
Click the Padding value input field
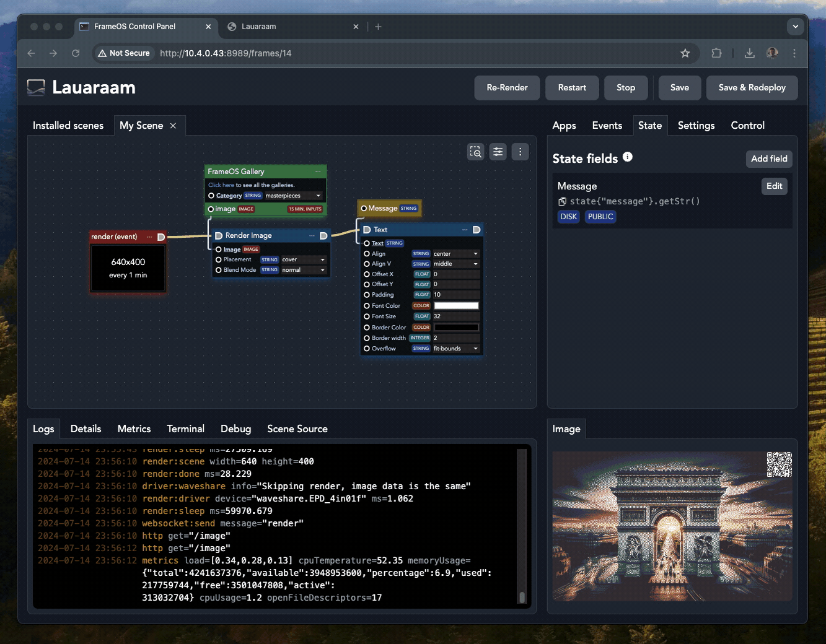tap(455, 295)
